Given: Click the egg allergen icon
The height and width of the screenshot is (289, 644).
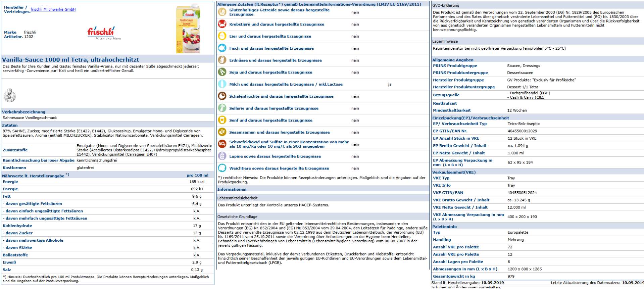Looking at the screenshot, I should click(x=222, y=36).
